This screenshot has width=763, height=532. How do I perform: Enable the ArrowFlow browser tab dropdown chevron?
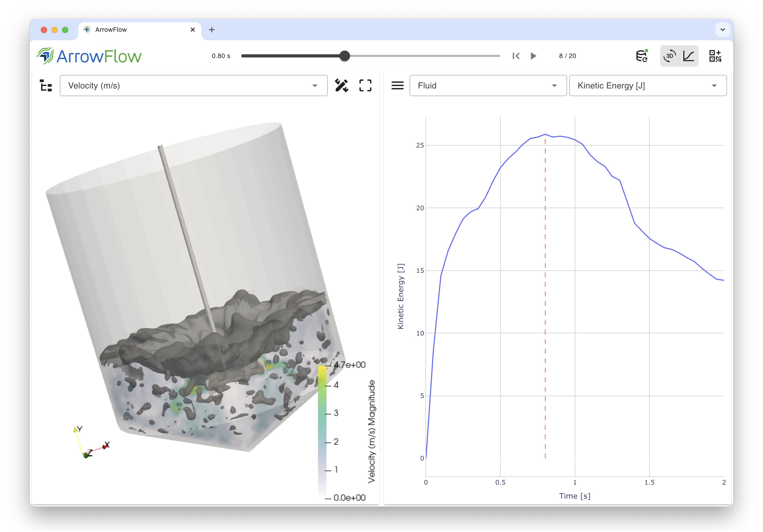coord(722,30)
